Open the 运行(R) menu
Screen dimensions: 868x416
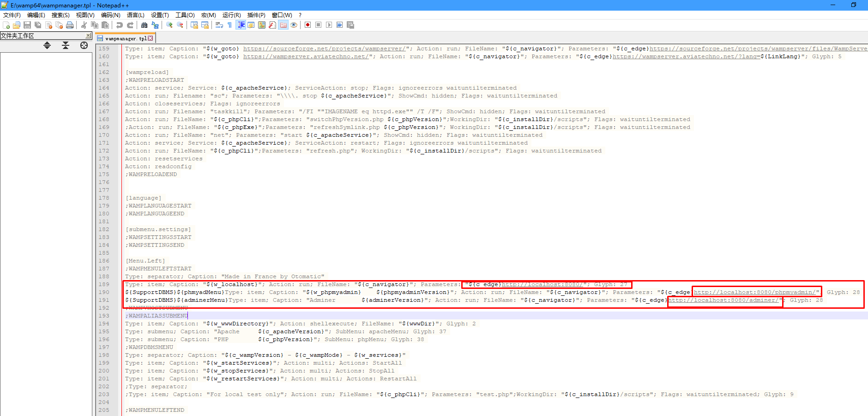tap(232, 15)
